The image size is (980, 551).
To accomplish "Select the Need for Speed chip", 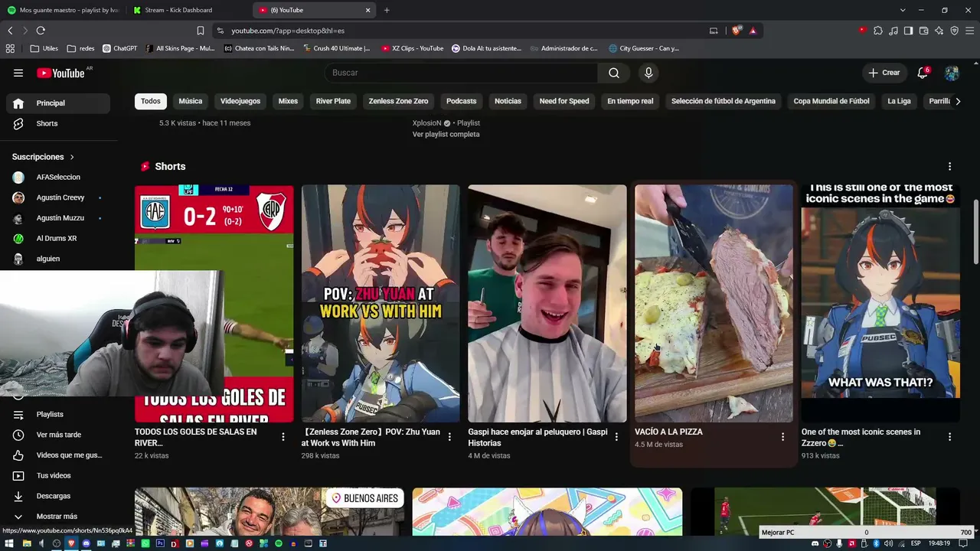I will [x=564, y=101].
